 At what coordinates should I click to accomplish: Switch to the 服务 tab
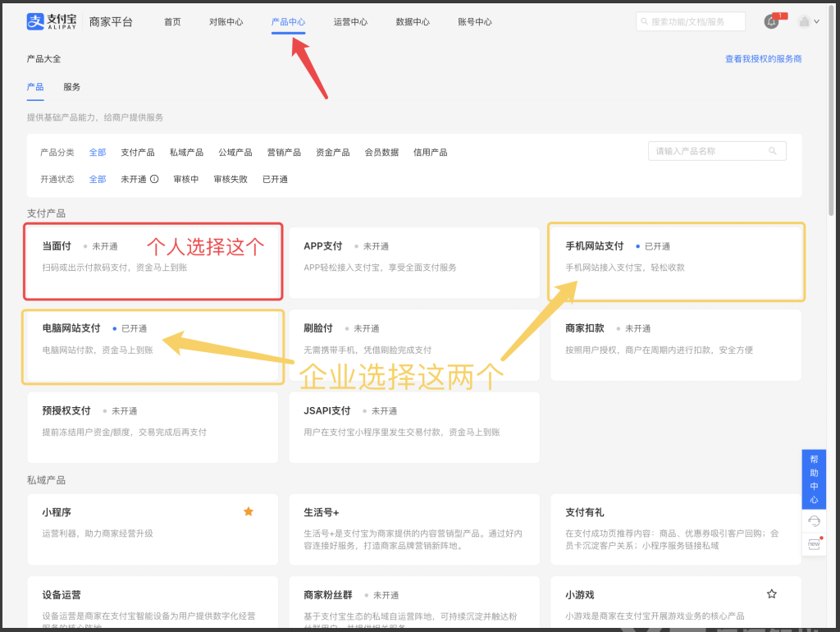(x=71, y=86)
